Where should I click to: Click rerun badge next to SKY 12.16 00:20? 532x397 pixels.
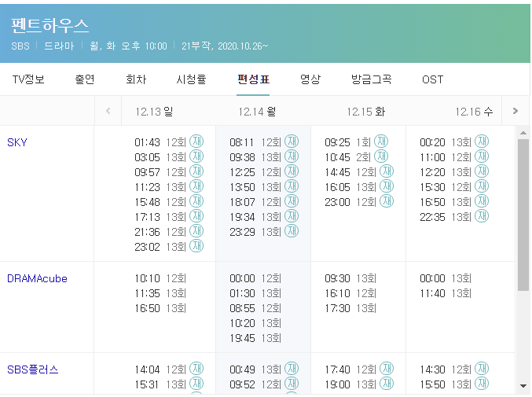(x=481, y=142)
